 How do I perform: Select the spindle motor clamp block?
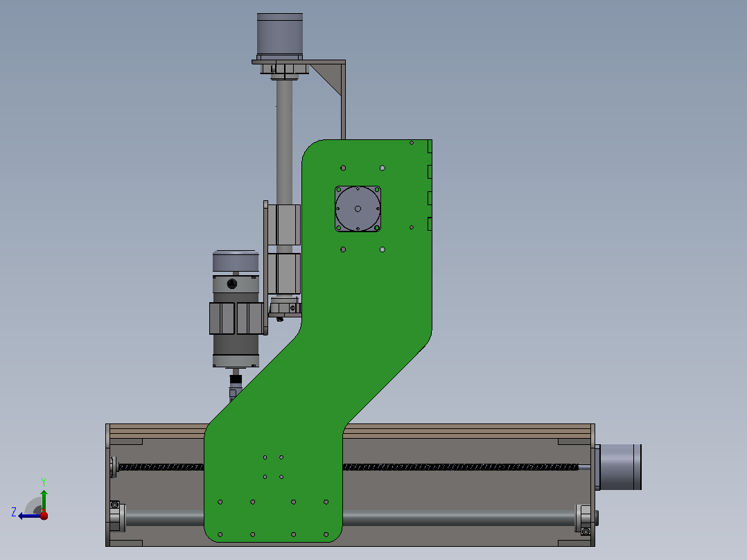pos(236,318)
